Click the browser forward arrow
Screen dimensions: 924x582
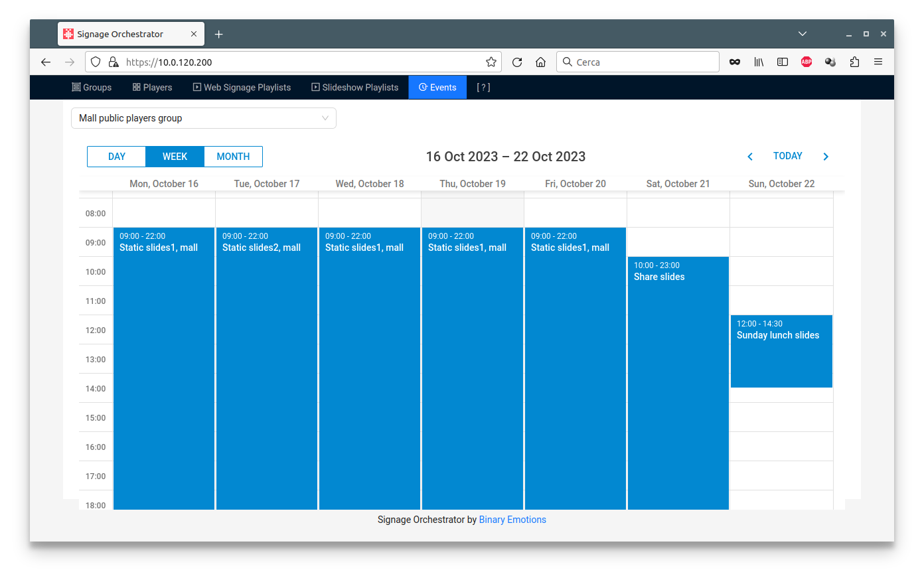point(70,62)
